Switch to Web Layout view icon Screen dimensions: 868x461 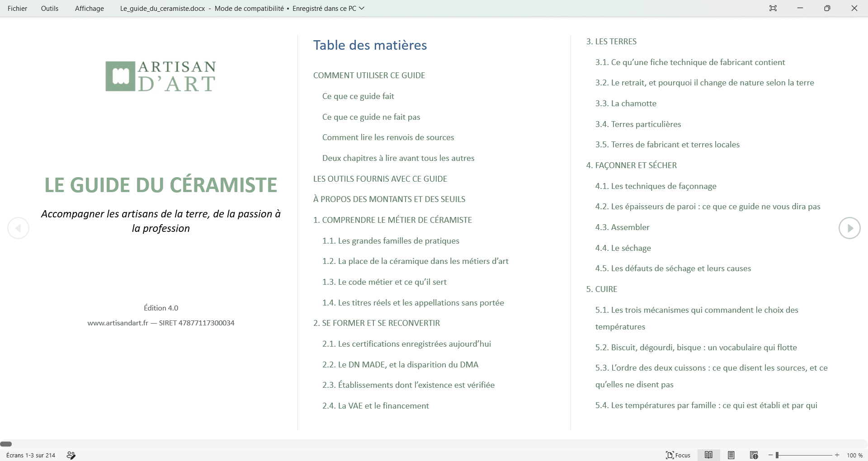[754, 455]
